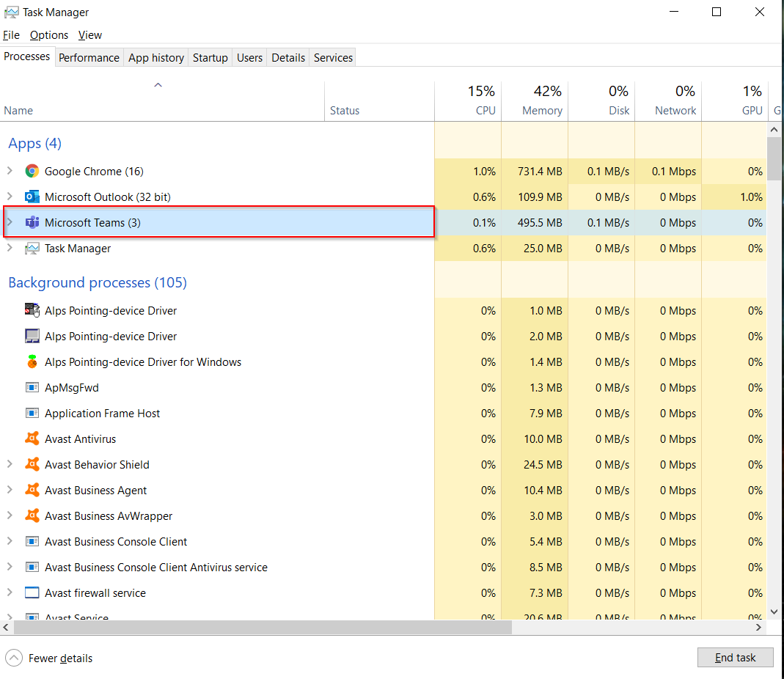This screenshot has height=679, width=784.
Task: Click the Application Frame Host icon
Action: pyautogui.click(x=32, y=413)
